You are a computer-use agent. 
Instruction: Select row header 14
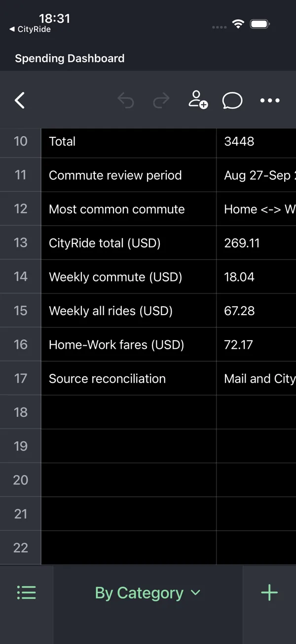point(21,277)
